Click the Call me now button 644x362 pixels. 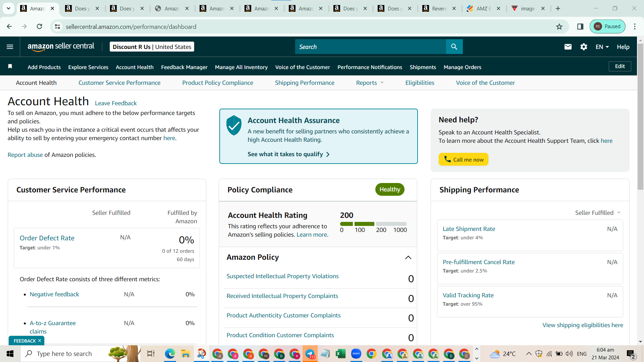[x=464, y=160]
